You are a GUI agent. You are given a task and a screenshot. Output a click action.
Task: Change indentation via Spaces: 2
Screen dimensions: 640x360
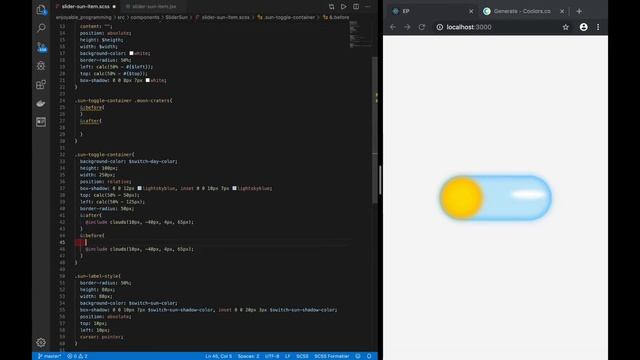249,356
